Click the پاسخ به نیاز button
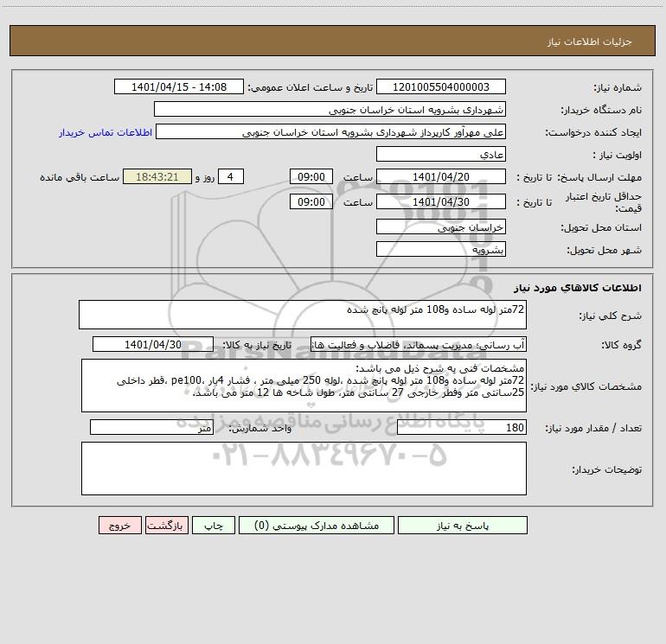 [463, 525]
